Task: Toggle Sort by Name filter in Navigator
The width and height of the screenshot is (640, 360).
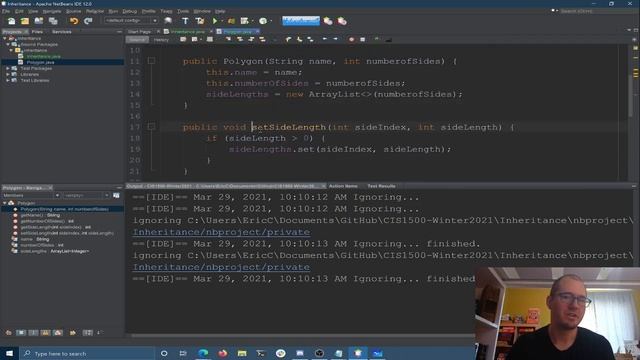Action: point(88,333)
